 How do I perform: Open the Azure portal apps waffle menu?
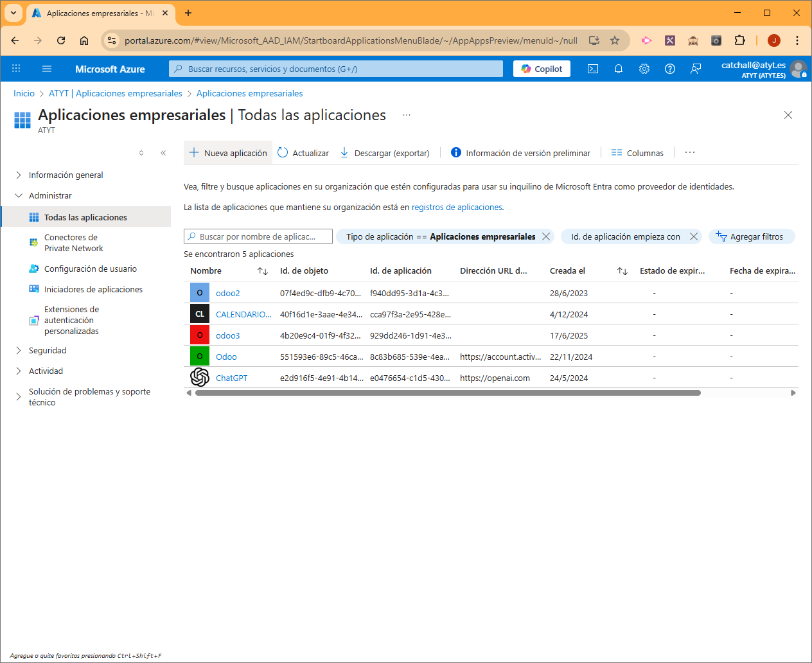(x=16, y=69)
